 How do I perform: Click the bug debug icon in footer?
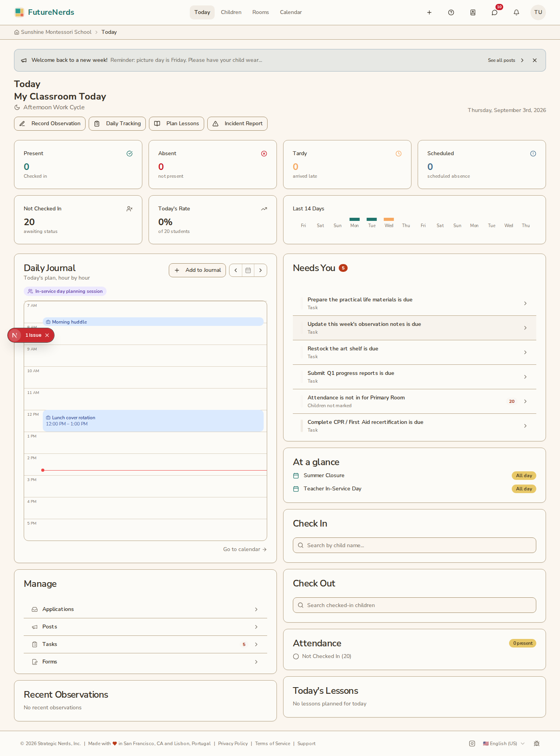537,744
